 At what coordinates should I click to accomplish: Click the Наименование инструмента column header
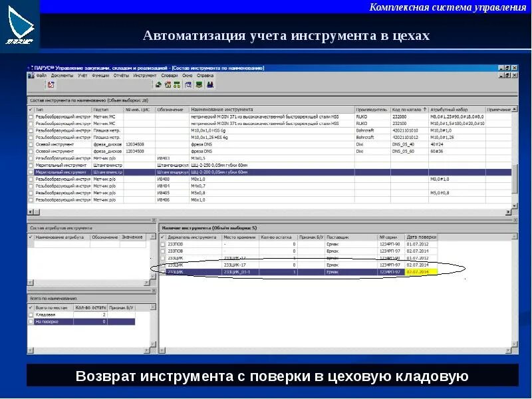click(272, 110)
